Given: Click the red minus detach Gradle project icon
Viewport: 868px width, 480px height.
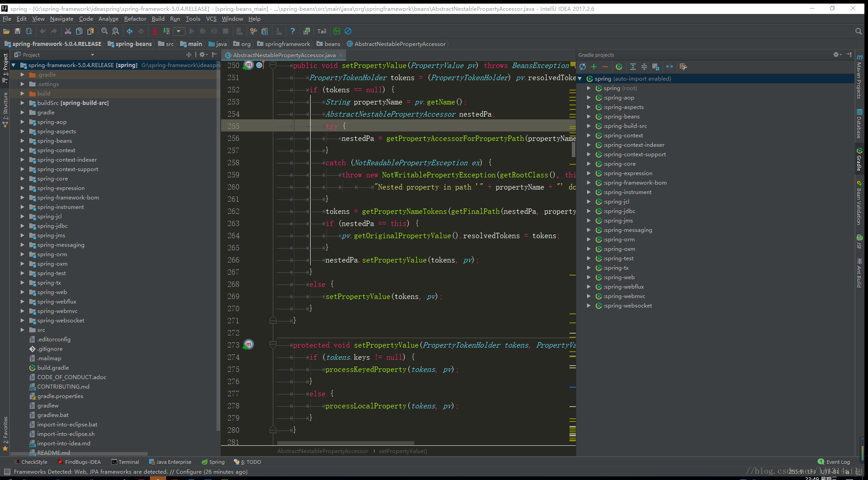Looking at the screenshot, I should (x=605, y=67).
